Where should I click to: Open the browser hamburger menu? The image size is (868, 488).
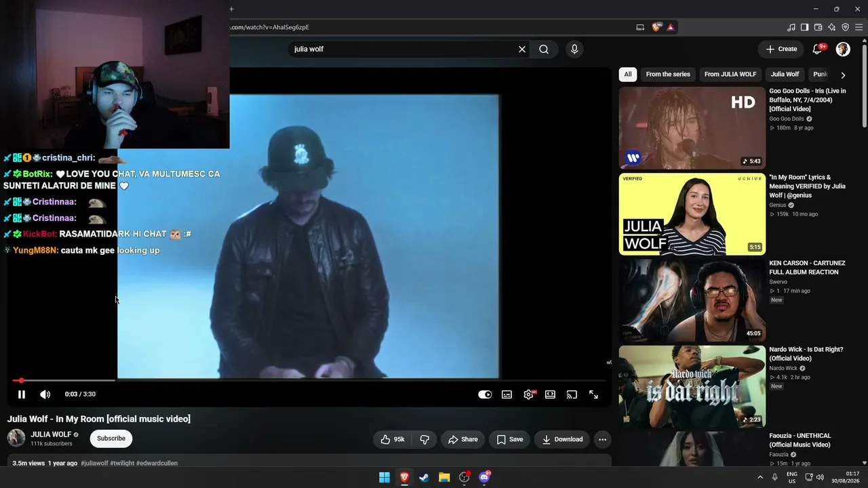point(859,27)
